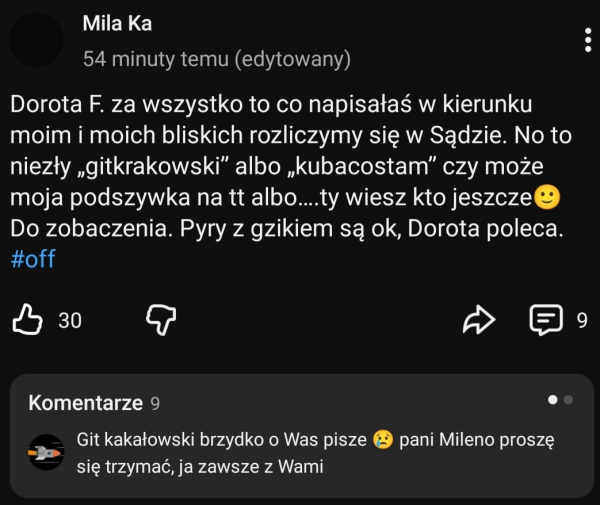The height and width of the screenshot is (505, 600).
Task: Open the three-dot post options menu
Action: [586, 41]
